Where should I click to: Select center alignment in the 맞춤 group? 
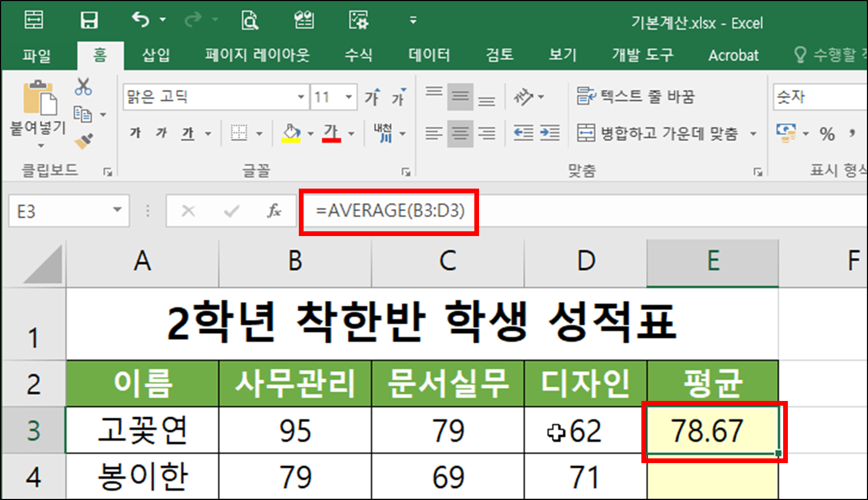click(x=461, y=133)
